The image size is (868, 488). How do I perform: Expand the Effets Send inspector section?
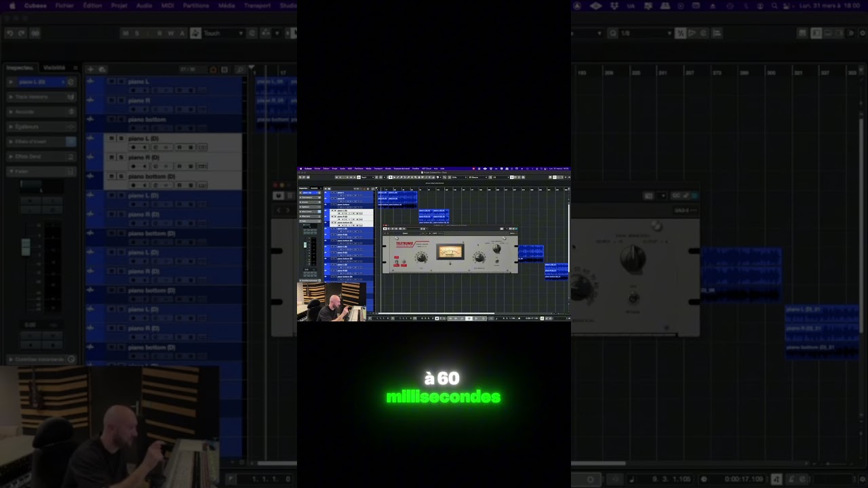point(41,157)
